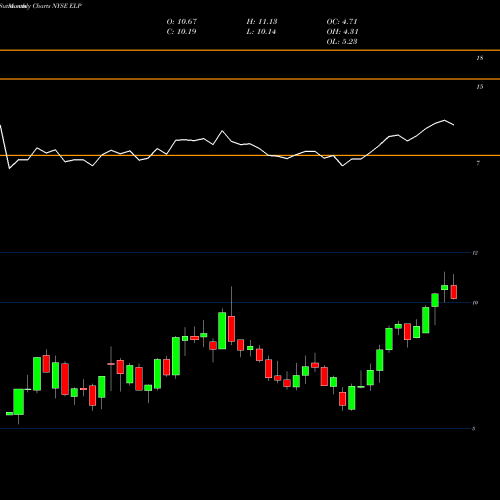
Task: Click the high value 'H: 11.13'
Action: tap(262, 22)
